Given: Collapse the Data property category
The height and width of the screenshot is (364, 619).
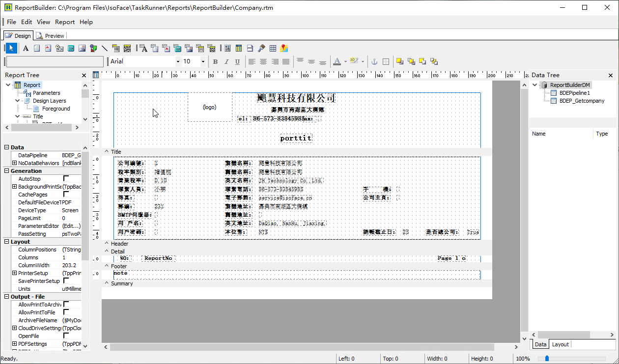Looking at the screenshot, I should coord(6,147).
